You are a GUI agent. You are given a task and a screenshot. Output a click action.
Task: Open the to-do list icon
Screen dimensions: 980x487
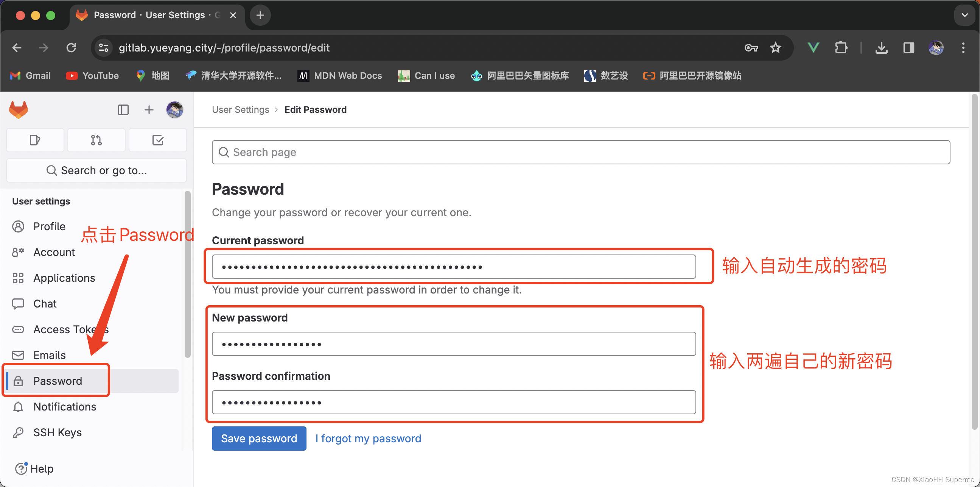click(x=157, y=140)
